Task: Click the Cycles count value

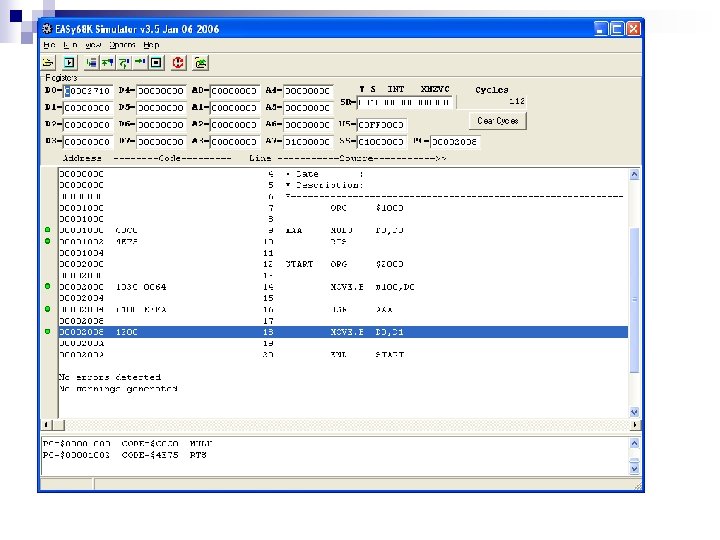Action: (517, 101)
